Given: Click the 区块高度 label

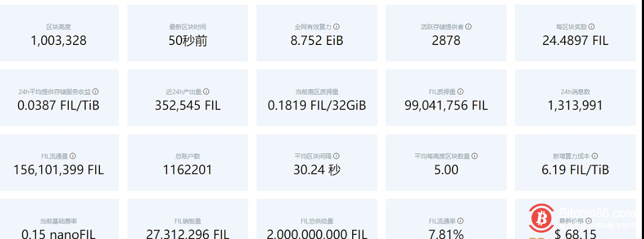Looking at the screenshot, I should coord(59,27).
